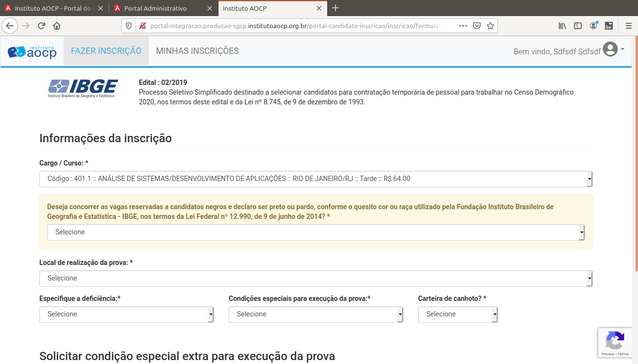Go back using browser back arrow
Screen dimensions: 638x364
10,26
